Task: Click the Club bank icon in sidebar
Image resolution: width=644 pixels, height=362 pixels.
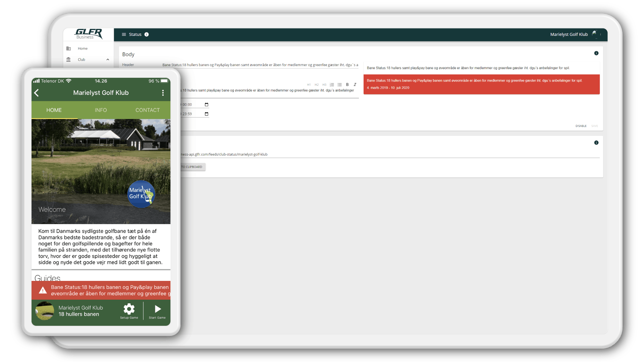Action: (68, 60)
